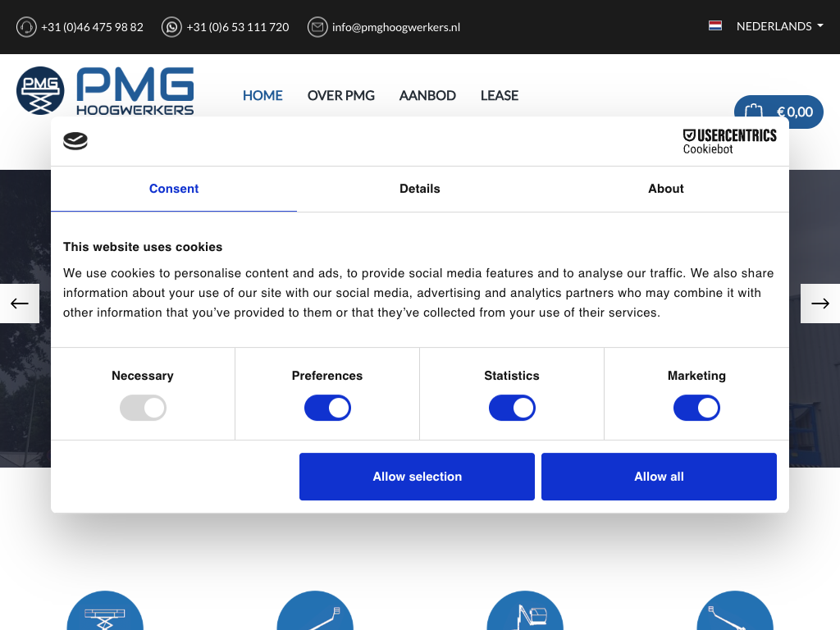Open the Aanbod menu item

[x=427, y=95]
